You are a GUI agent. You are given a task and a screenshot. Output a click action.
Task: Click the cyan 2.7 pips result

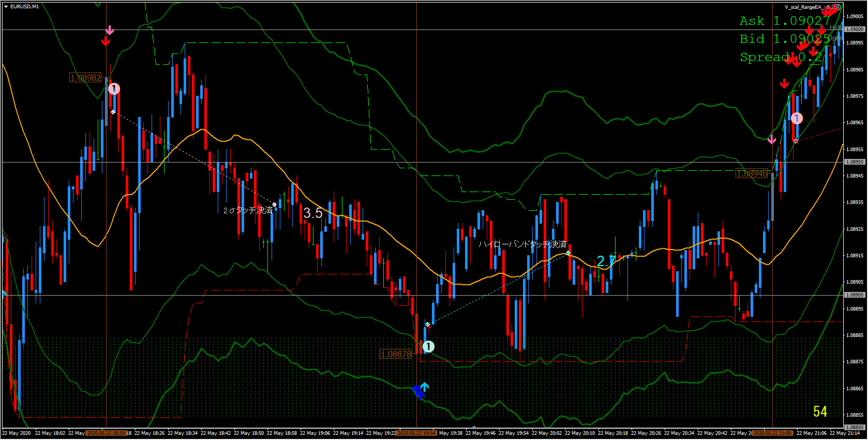(606, 261)
